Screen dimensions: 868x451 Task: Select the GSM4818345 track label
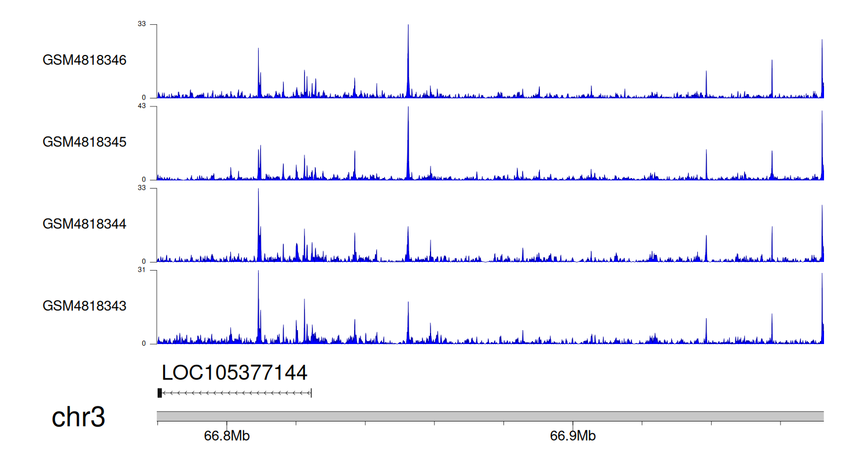coord(84,142)
